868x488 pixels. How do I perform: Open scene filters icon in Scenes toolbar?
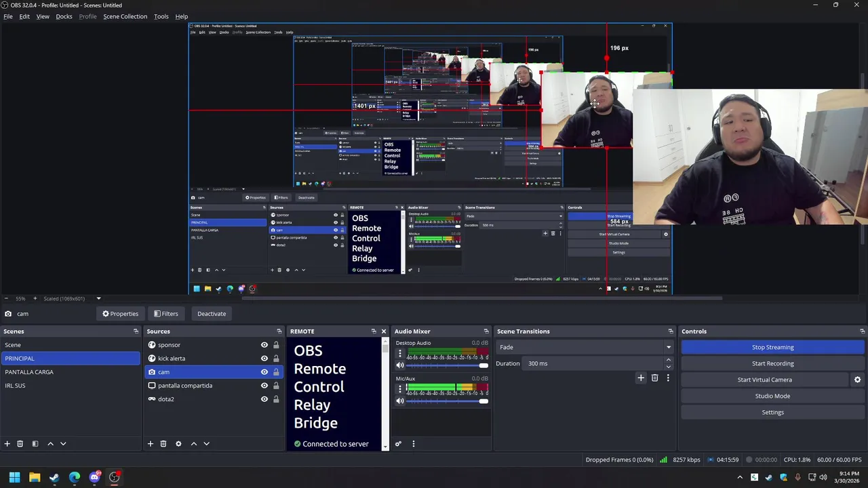click(x=35, y=443)
